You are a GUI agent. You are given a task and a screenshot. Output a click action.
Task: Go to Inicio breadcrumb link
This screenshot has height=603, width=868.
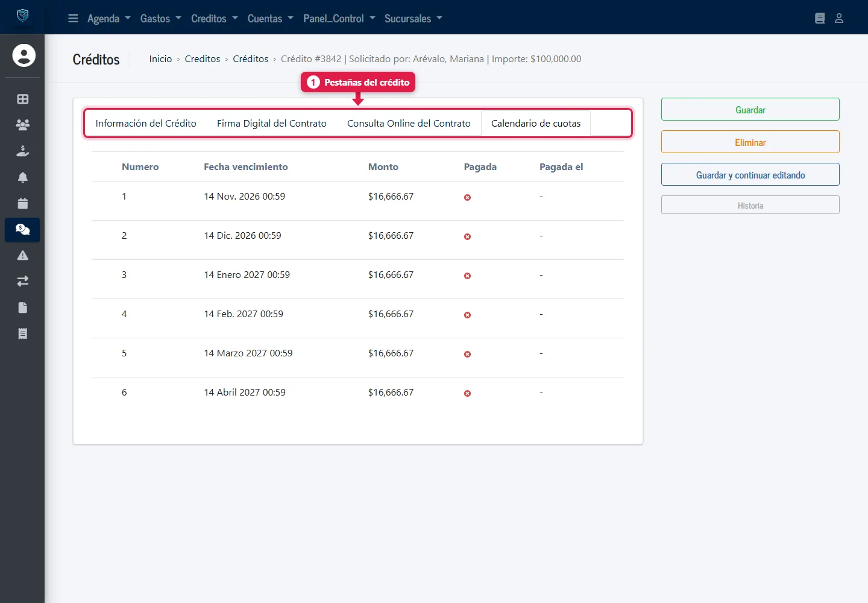161,58
